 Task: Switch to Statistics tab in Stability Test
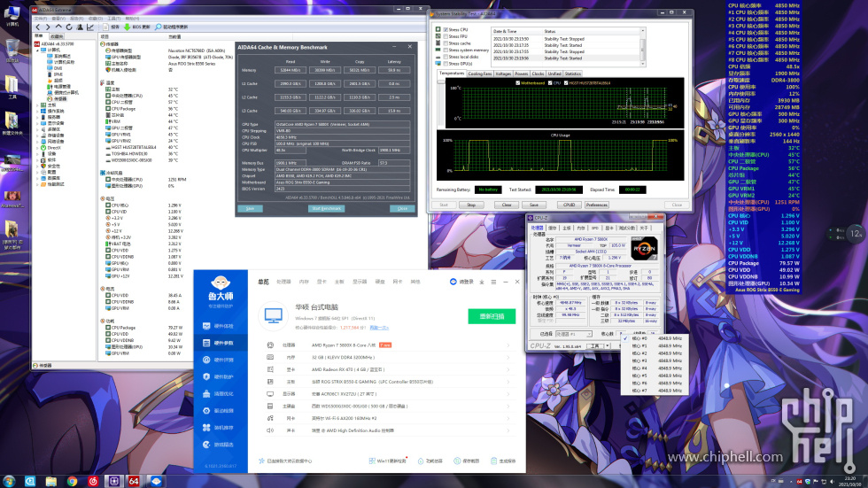(573, 74)
